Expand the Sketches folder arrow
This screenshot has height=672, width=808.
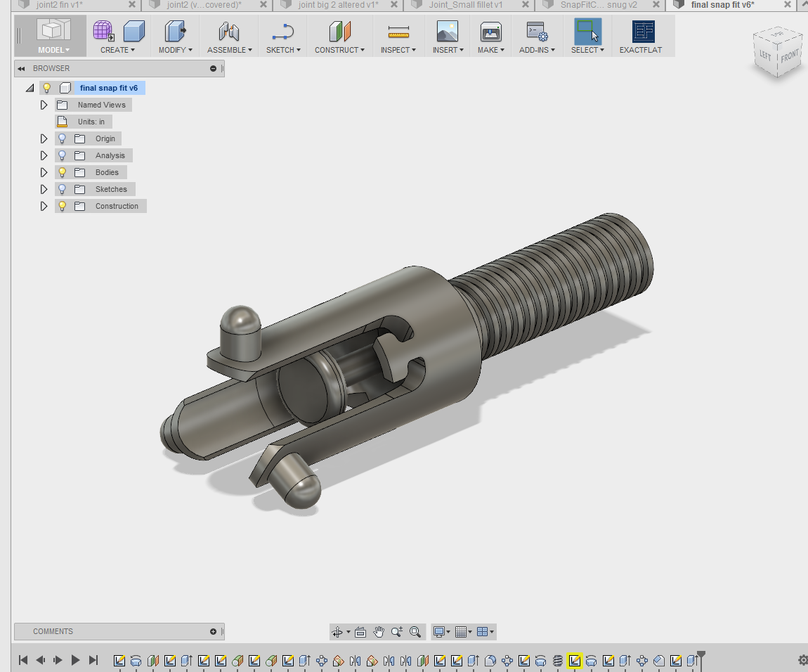pyautogui.click(x=44, y=189)
